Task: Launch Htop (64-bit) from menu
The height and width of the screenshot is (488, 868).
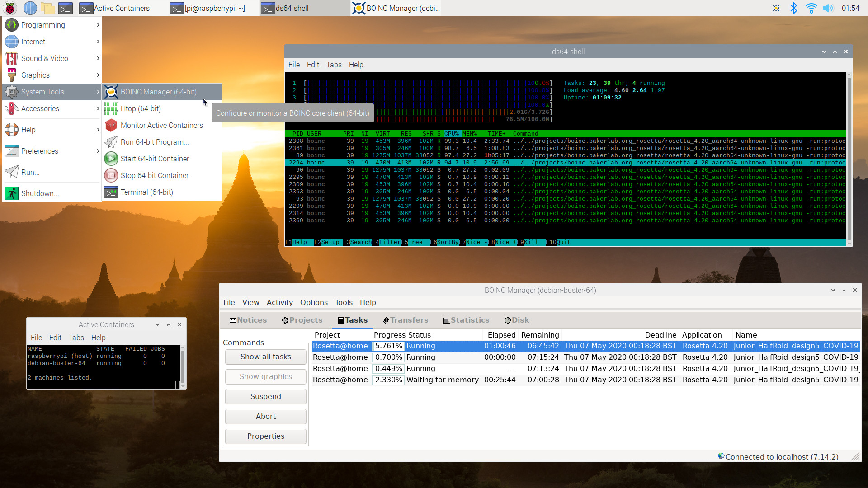Action: pos(141,108)
